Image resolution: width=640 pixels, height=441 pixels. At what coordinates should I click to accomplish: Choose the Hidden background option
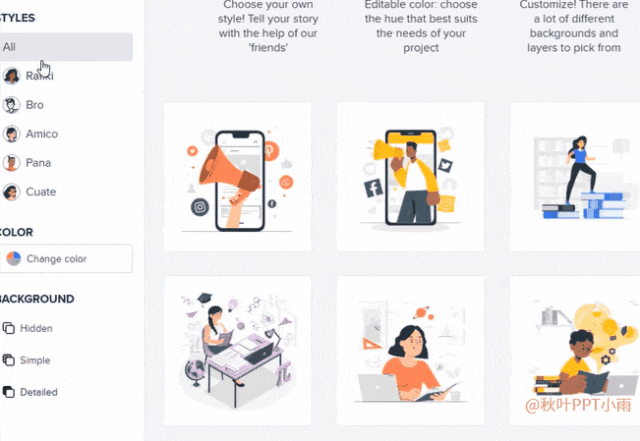pyautogui.click(x=36, y=328)
